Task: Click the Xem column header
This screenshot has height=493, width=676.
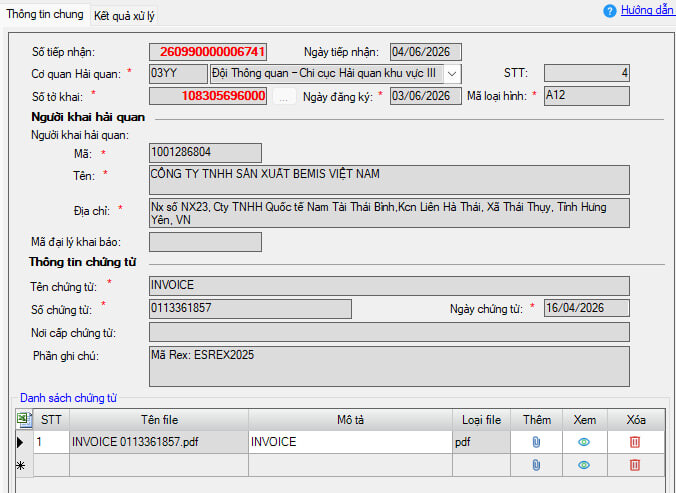Action: click(x=585, y=420)
